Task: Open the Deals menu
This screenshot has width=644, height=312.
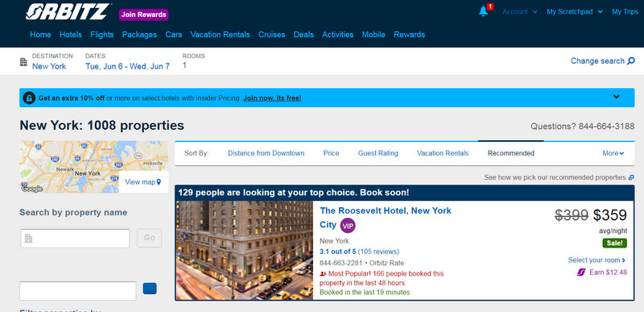Action: point(303,35)
